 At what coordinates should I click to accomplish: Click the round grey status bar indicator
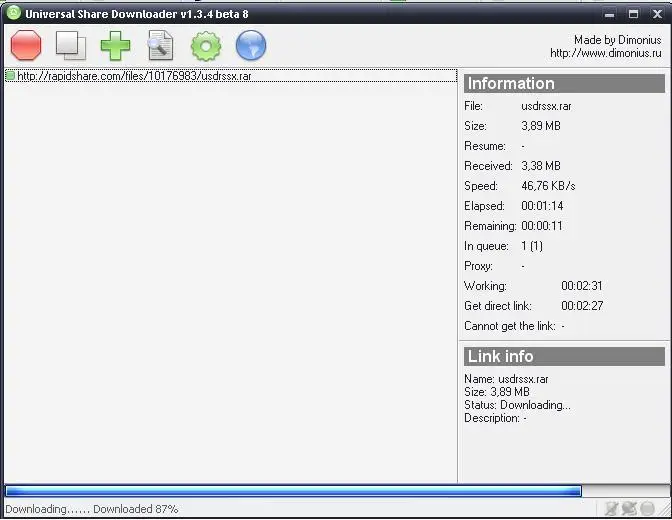tap(647, 509)
